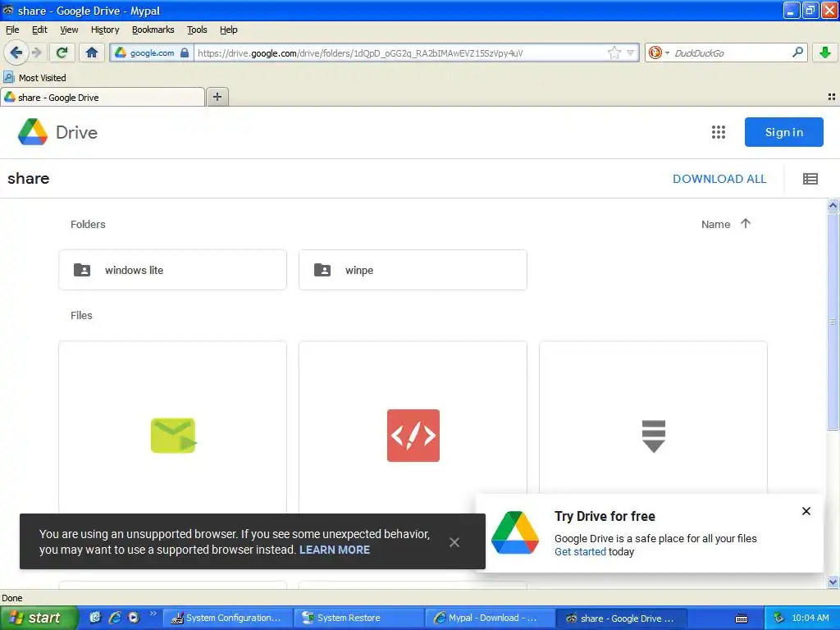
Task: Launch Windows Media Player from quick launch
Action: (134, 618)
